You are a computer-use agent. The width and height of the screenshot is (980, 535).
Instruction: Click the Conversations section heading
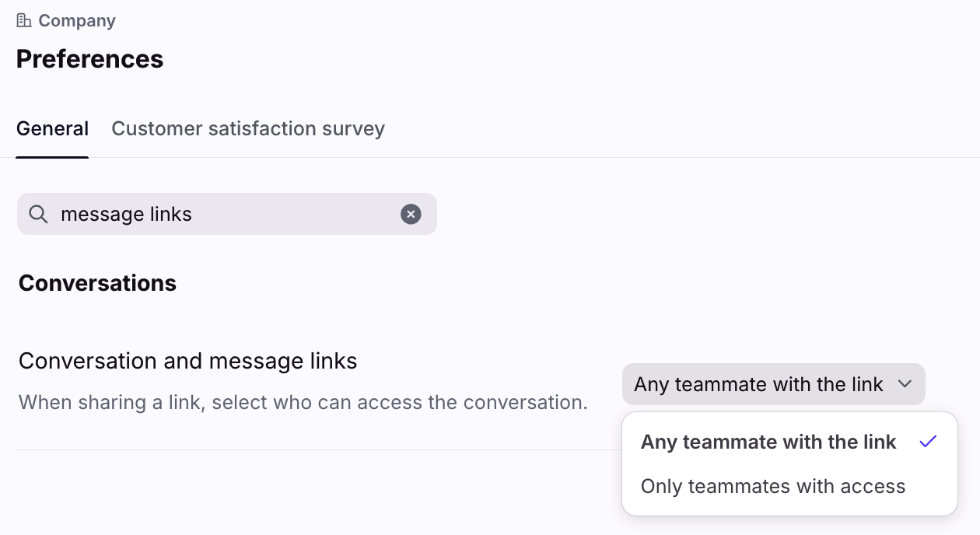pos(97,283)
